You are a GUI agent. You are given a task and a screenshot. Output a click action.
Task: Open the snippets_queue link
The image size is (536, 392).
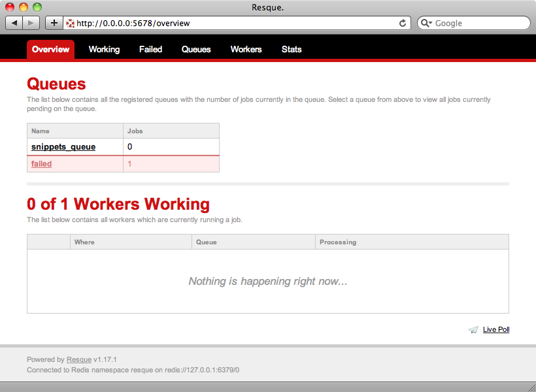63,147
